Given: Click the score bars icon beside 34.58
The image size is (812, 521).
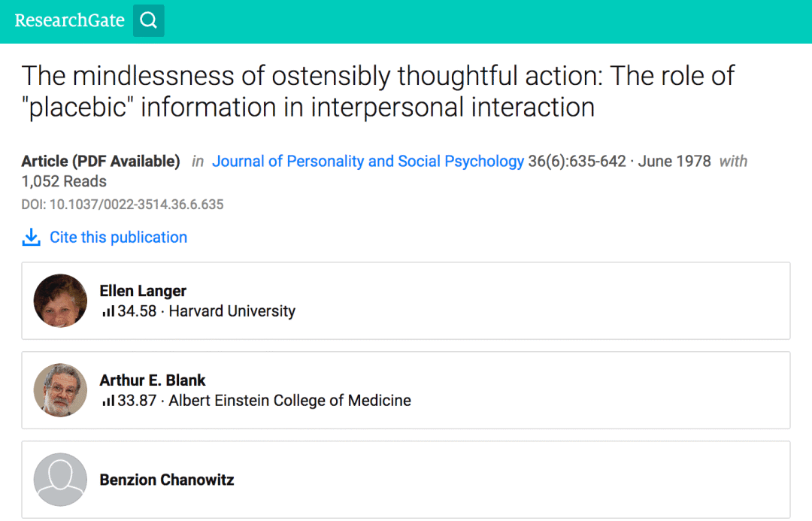Looking at the screenshot, I should [108, 311].
